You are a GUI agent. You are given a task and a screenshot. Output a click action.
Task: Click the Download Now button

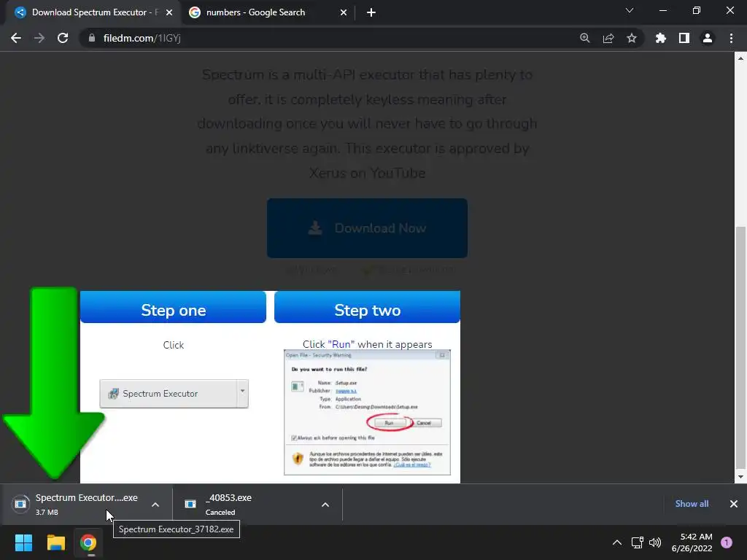coord(367,228)
